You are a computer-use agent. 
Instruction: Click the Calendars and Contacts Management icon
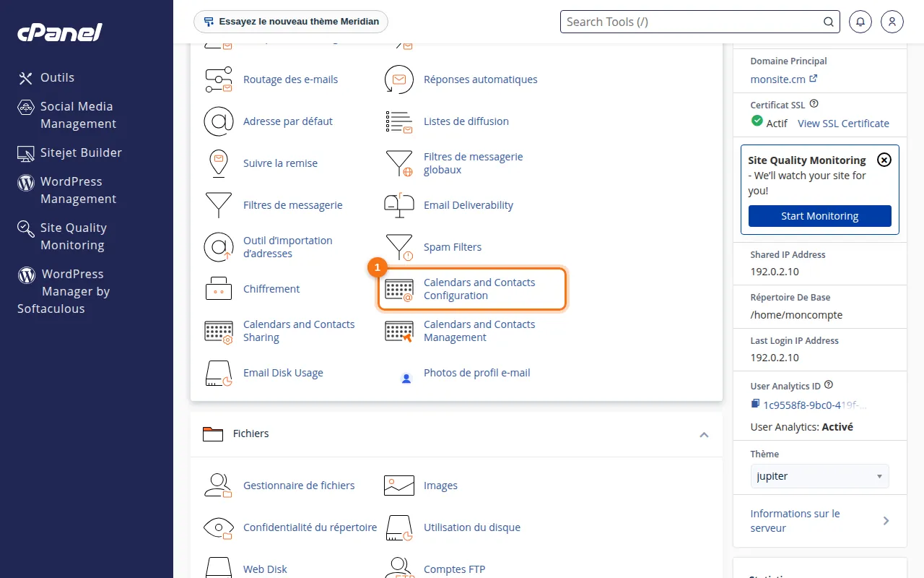[x=399, y=331]
